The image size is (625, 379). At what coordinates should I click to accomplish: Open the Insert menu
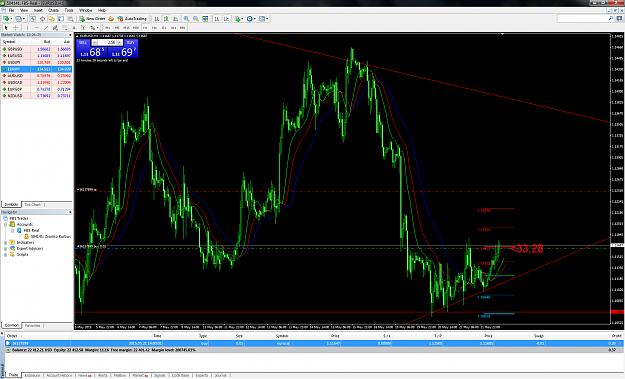pos(38,10)
